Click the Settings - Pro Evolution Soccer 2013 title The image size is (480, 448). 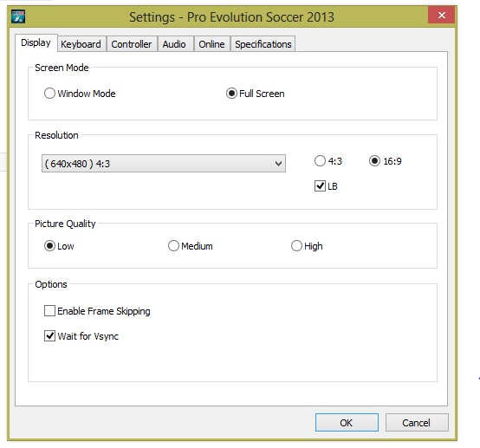click(x=231, y=17)
